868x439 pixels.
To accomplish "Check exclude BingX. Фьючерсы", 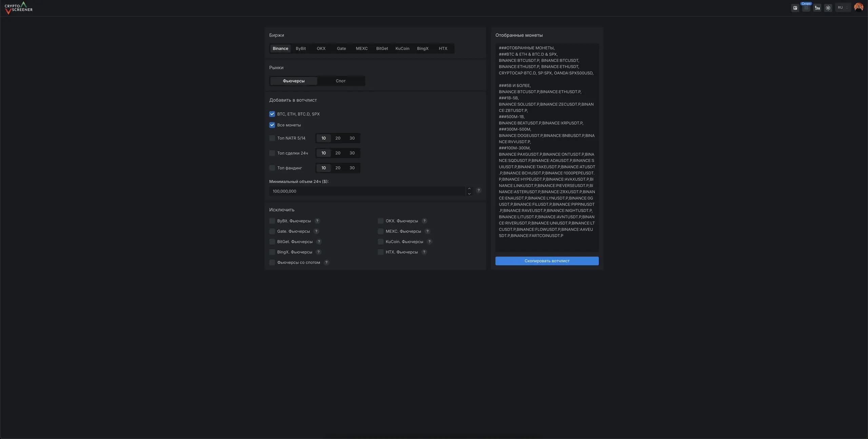I will point(272,252).
